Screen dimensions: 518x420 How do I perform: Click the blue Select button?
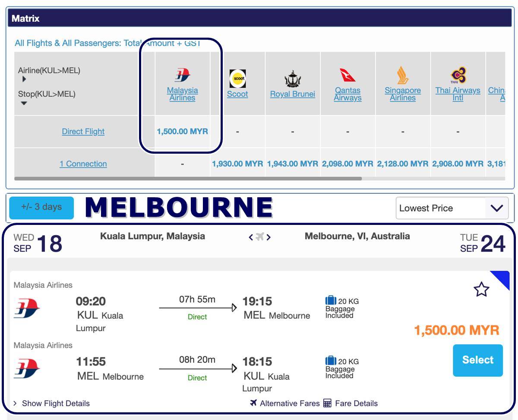pyautogui.click(x=478, y=360)
